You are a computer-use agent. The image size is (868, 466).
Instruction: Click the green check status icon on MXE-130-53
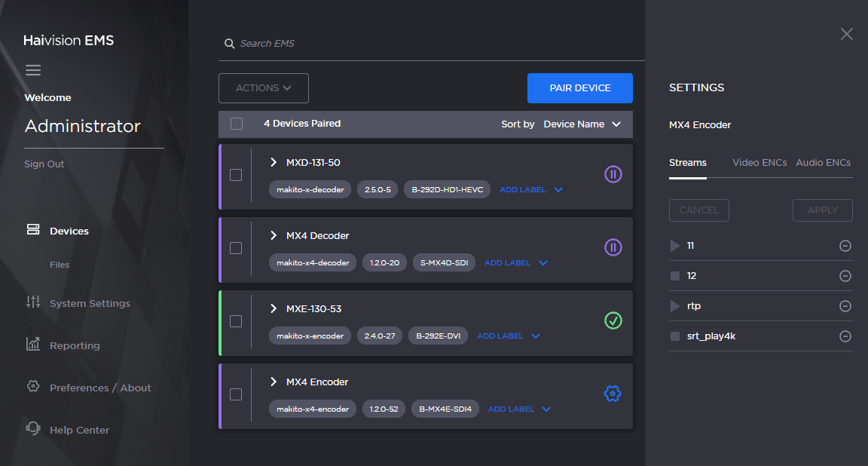click(x=613, y=321)
